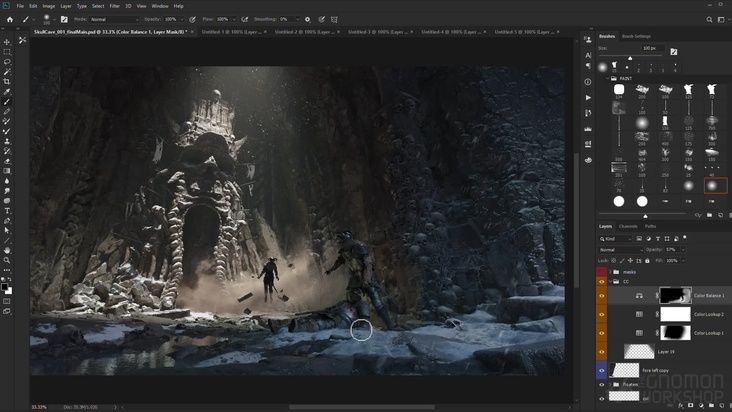This screenshot has width=732, height=412.
Task: Select the Path Selection tool
Action: point(7,230)
